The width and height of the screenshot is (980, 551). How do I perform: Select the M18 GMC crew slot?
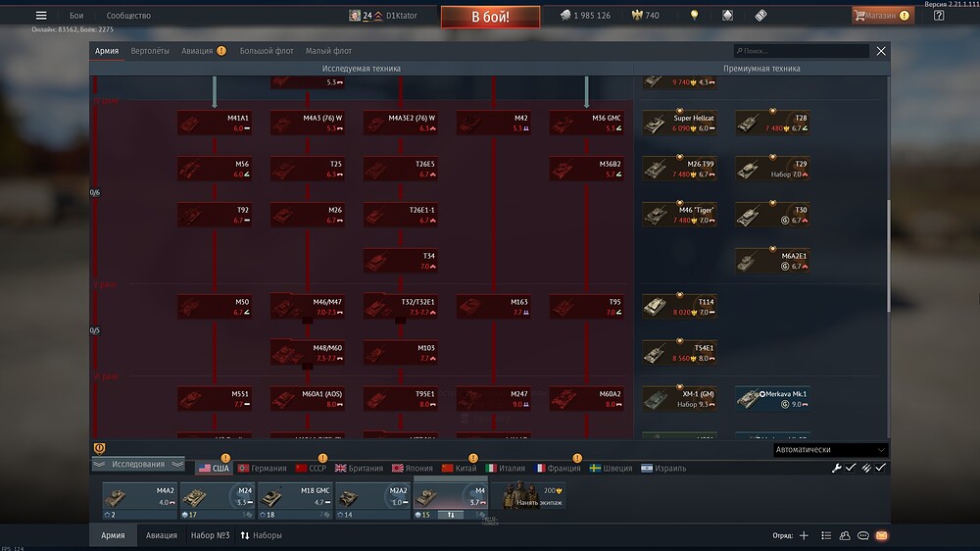(295, 501)
